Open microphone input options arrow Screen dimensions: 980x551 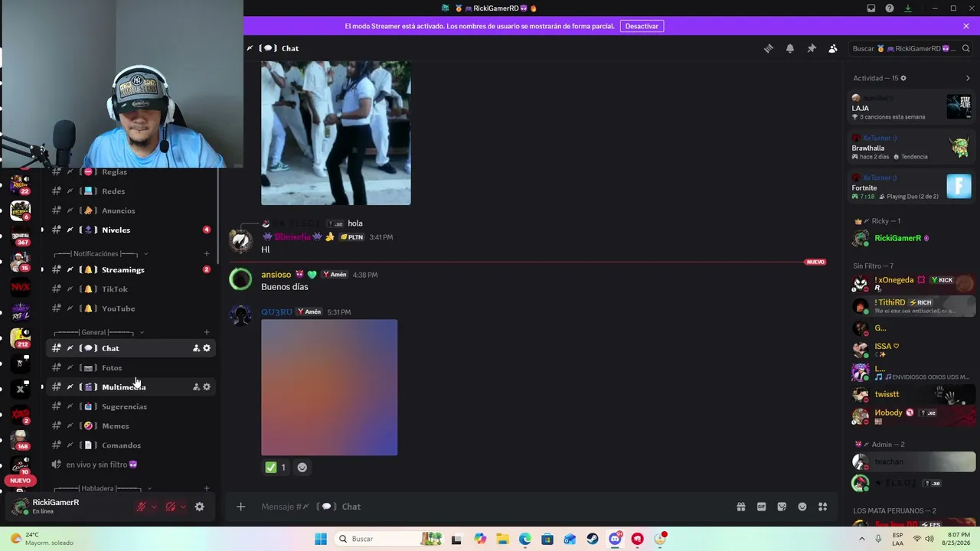(x=154, y=507)
